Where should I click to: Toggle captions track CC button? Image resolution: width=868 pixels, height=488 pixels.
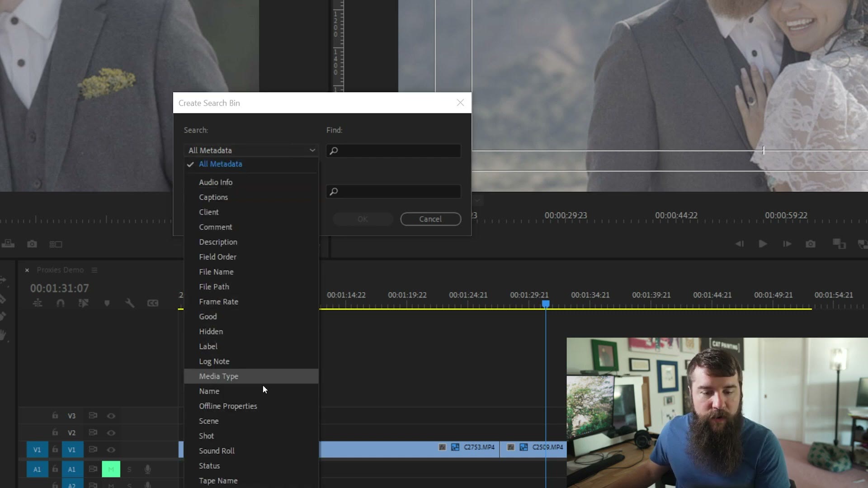[153, 303]
